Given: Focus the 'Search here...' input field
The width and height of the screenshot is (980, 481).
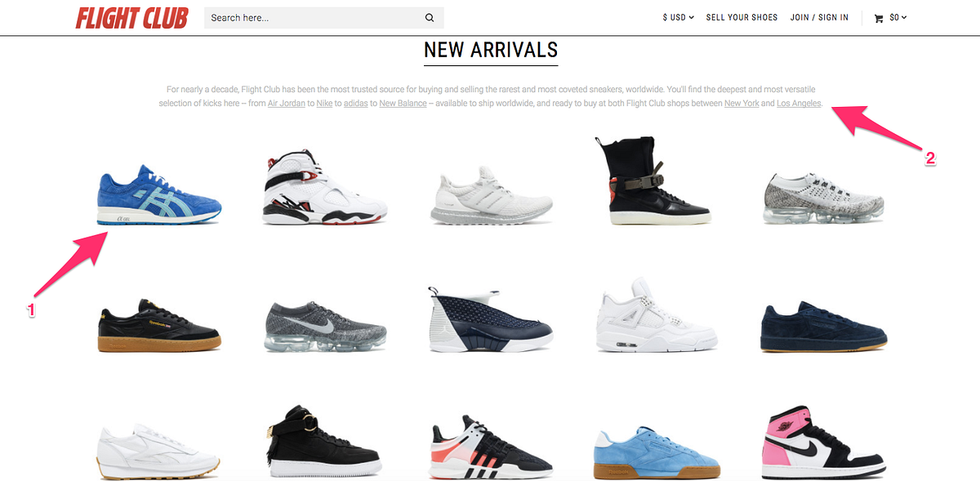Looking at the screenshot, I should point(314,18).
